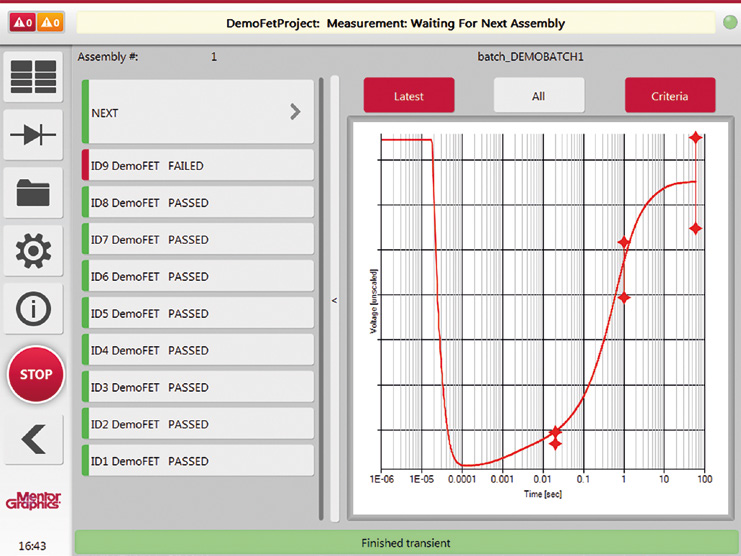Select the diode measurement icon
Screen dimensions: 741x556
pos(33,135)
